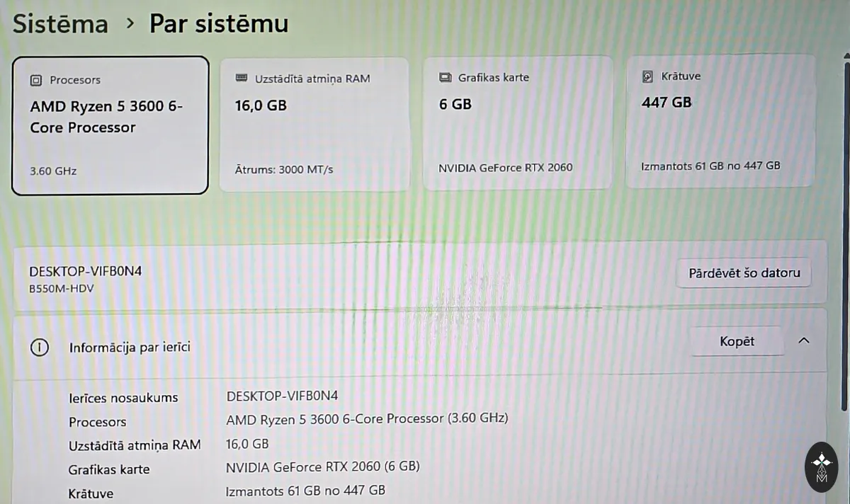The height and width of the screenshot is (504, 850).
Task: Click the Informācija par ierīci heading
Action: [x=130, y=348]
